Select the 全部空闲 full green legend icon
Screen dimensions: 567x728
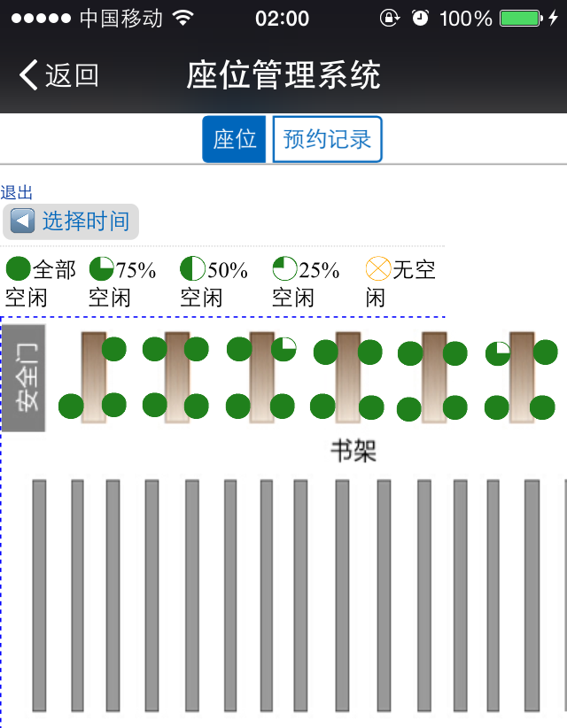[18, 269]
